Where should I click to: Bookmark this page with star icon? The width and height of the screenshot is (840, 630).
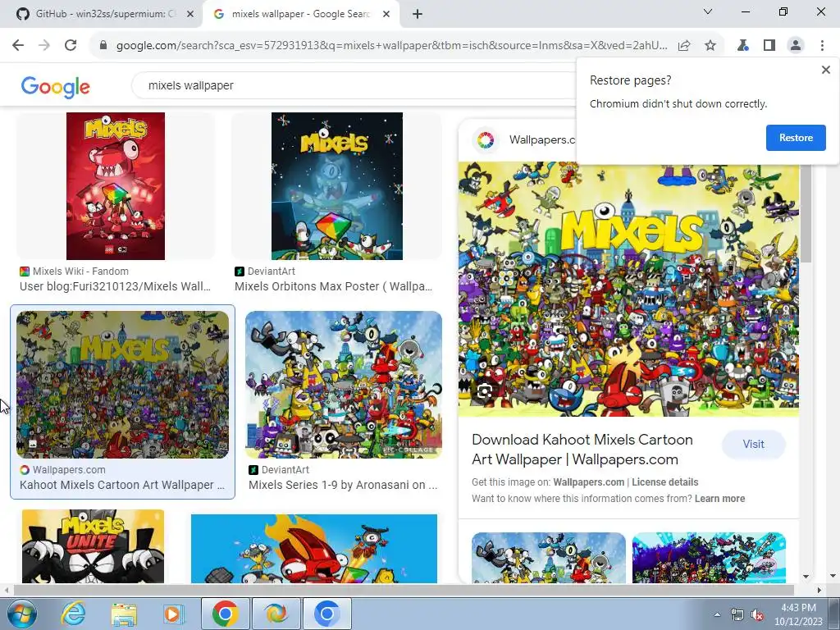710,46
